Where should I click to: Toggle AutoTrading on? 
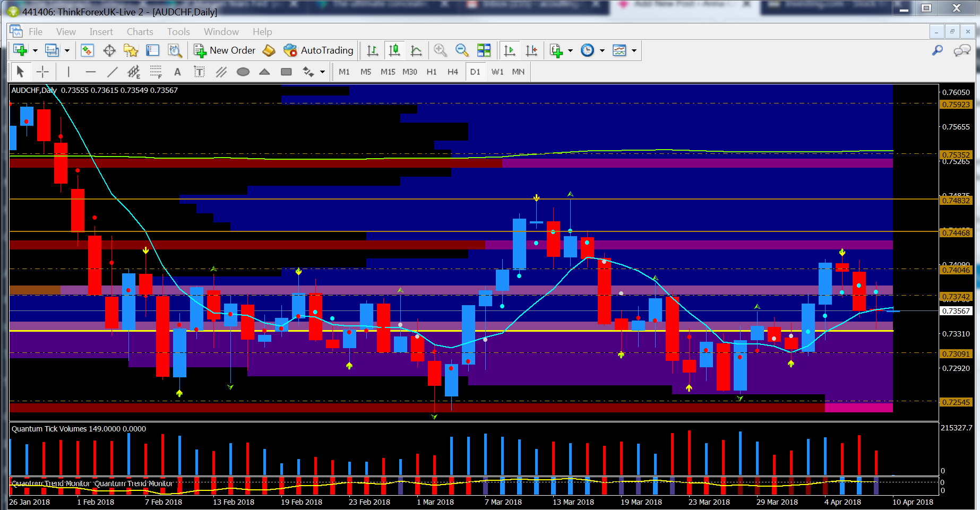point(319,50)
